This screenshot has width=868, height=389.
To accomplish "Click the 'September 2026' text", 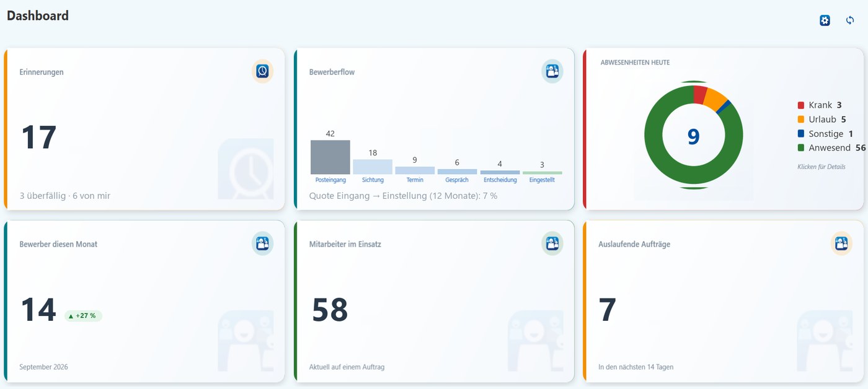I will pos(43,367).
